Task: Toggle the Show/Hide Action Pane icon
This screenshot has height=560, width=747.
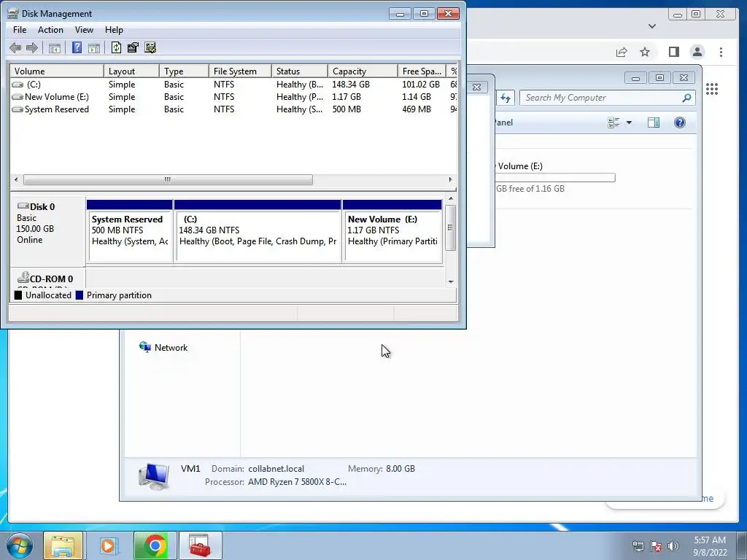Action: tap(94, 47)
